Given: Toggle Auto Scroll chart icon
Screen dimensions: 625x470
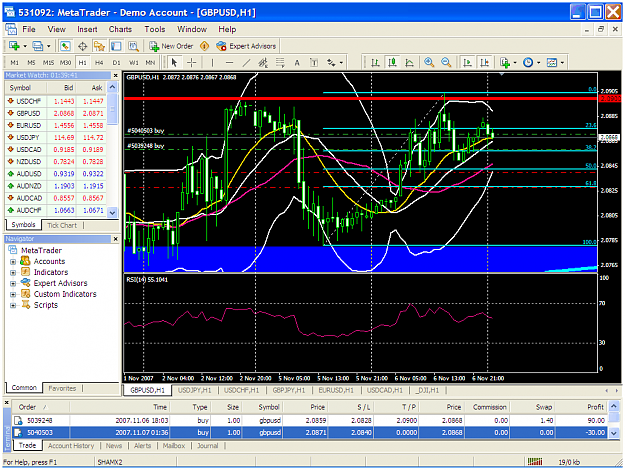Looking at the screenshot, I should (467, 63).
